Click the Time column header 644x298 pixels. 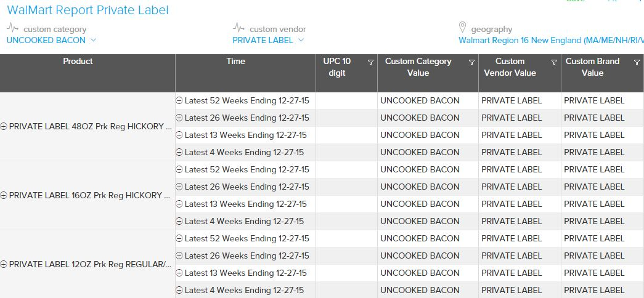tap(235, 62)
